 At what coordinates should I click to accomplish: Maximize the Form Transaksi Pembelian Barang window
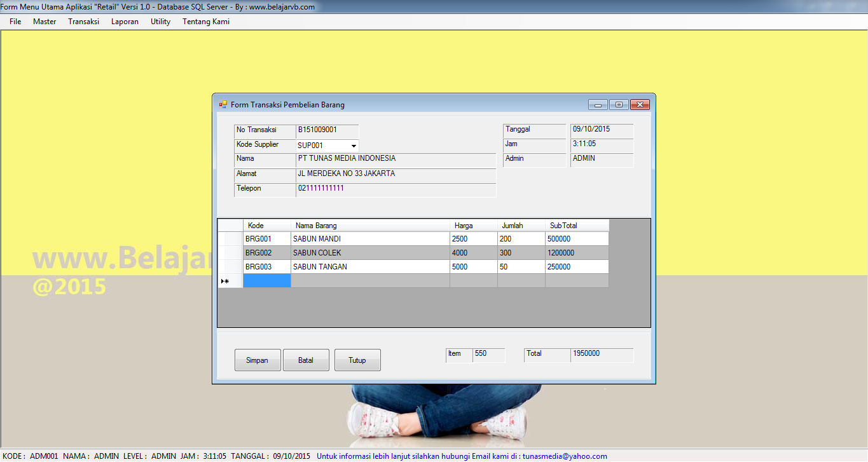(x=619, y=105)
